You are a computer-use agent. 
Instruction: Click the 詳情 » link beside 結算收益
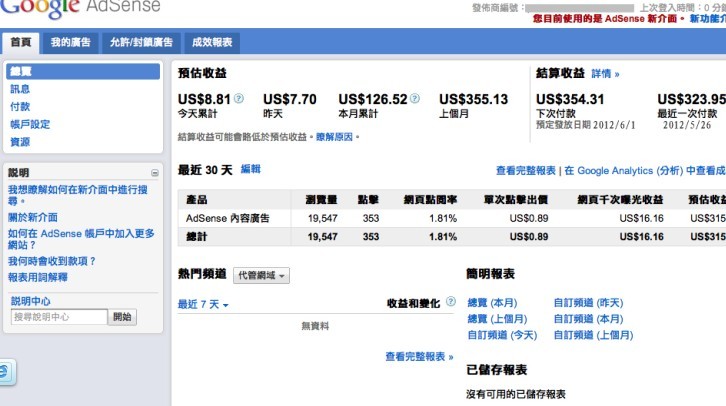click(605, 74)
